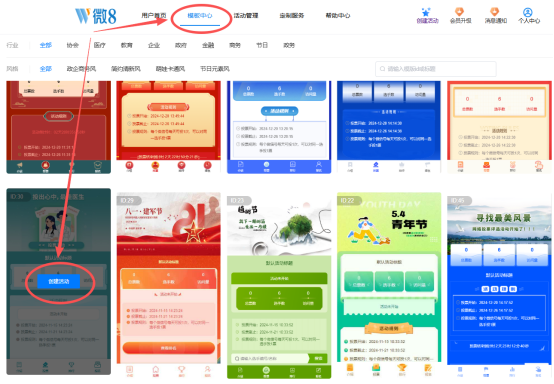Screen dimensions: 554x384
Task: Open cream template with red border
Action: 499,127
